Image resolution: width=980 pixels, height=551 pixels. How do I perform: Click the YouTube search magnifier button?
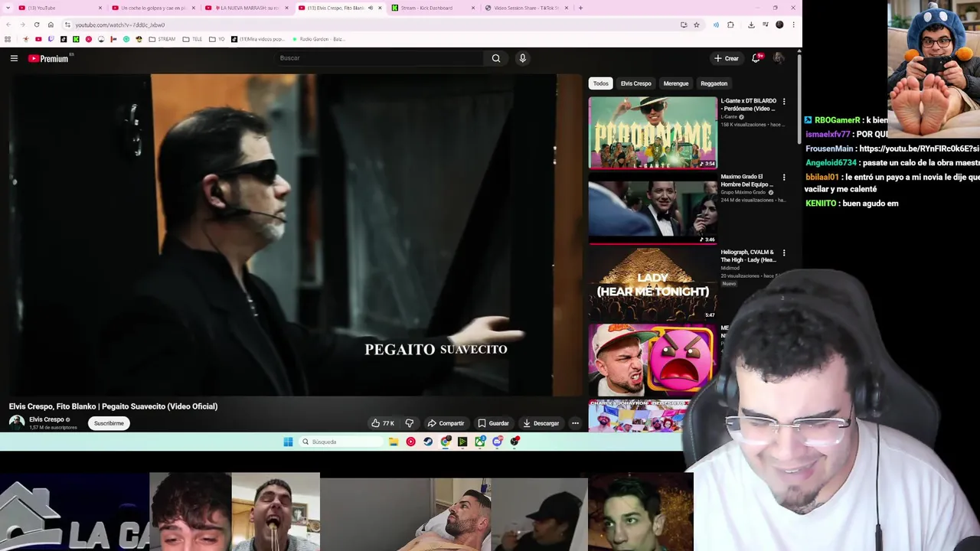pos(496,58)
